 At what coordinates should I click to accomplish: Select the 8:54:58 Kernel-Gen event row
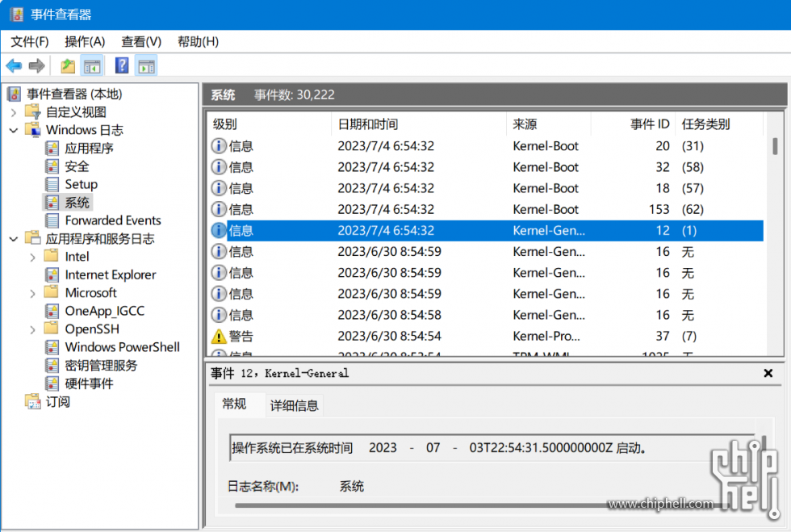[487, 315]
